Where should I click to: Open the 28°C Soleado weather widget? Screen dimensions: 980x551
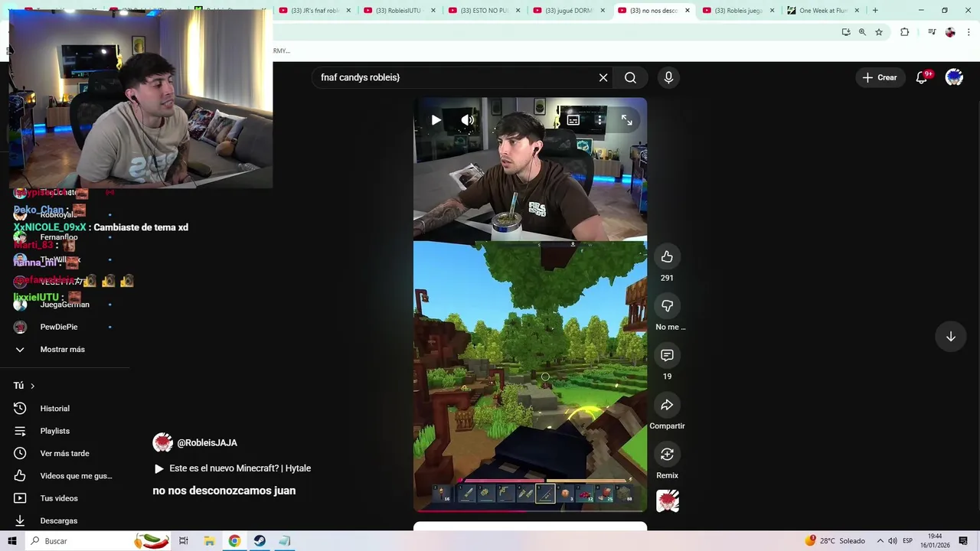point(835,541)
